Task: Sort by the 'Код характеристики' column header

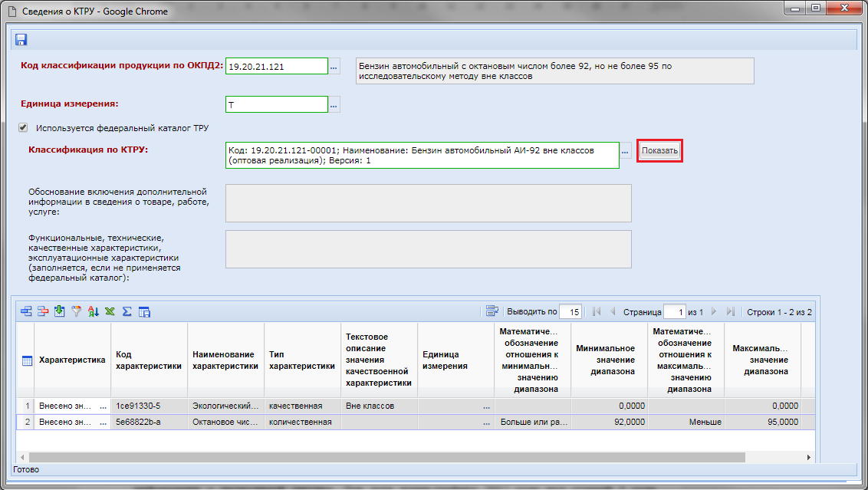Action: click(148, 360)
